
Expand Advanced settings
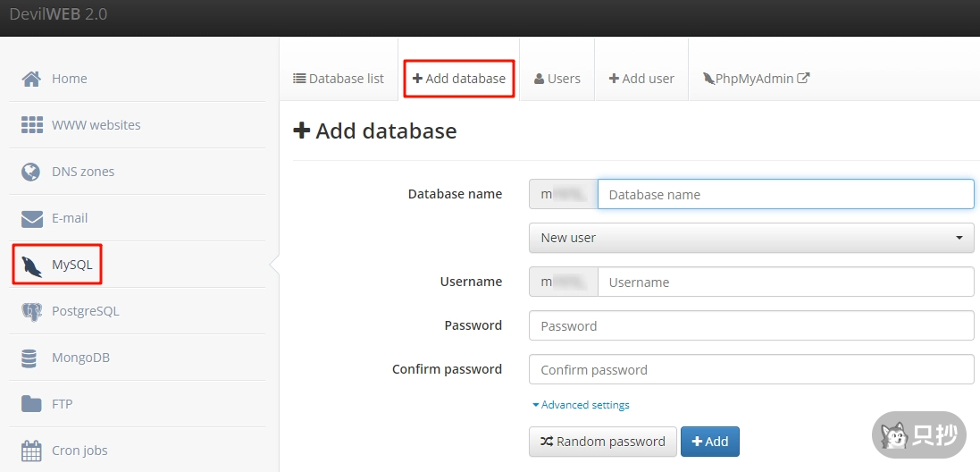coord(581,405)
